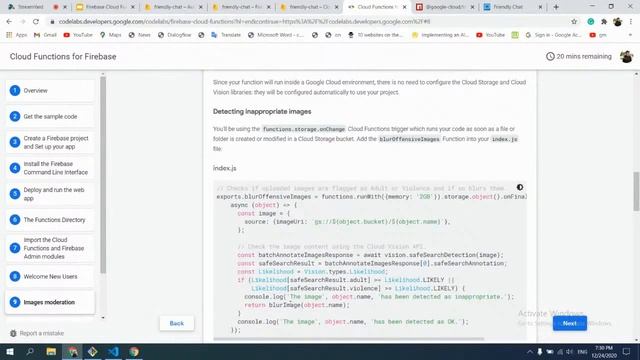The image size is (640, 360).
Task: Click the code block horizontal scrollbar
Action: pos(349,339)
